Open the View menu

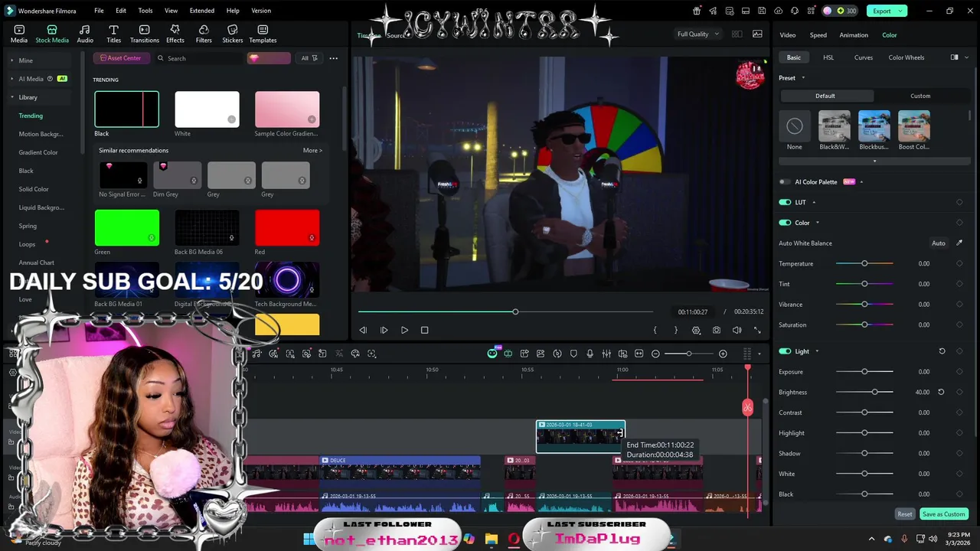pyautogui.click(x=171, y=11)
